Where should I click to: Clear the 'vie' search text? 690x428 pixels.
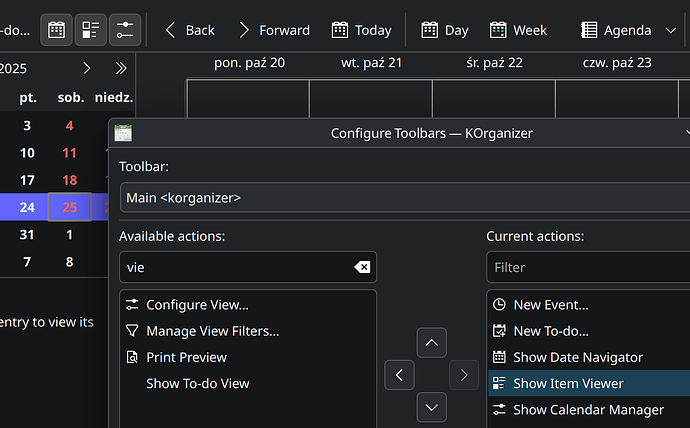(362, 267)
